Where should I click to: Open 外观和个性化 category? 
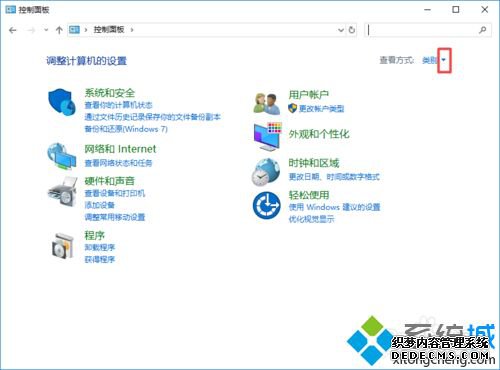319,134
